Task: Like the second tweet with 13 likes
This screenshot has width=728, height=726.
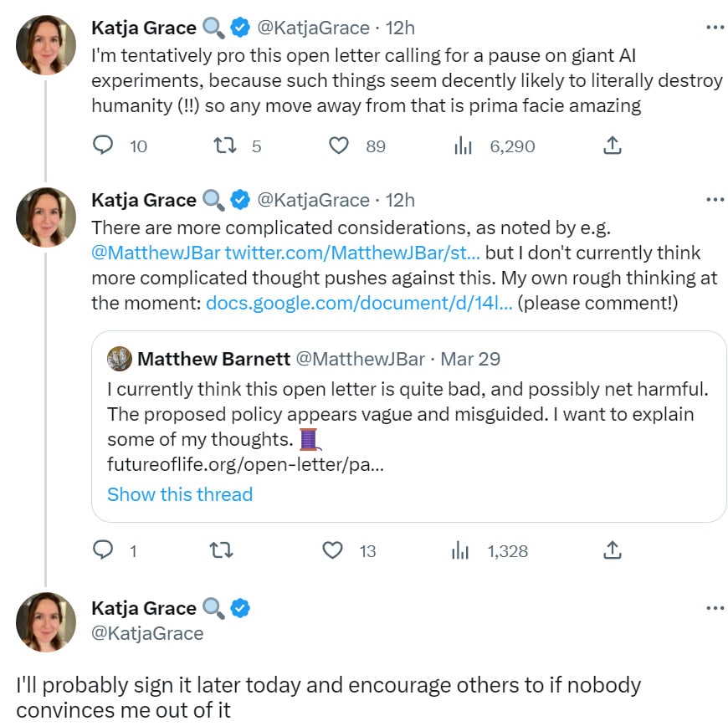Action: pos(333,550)
